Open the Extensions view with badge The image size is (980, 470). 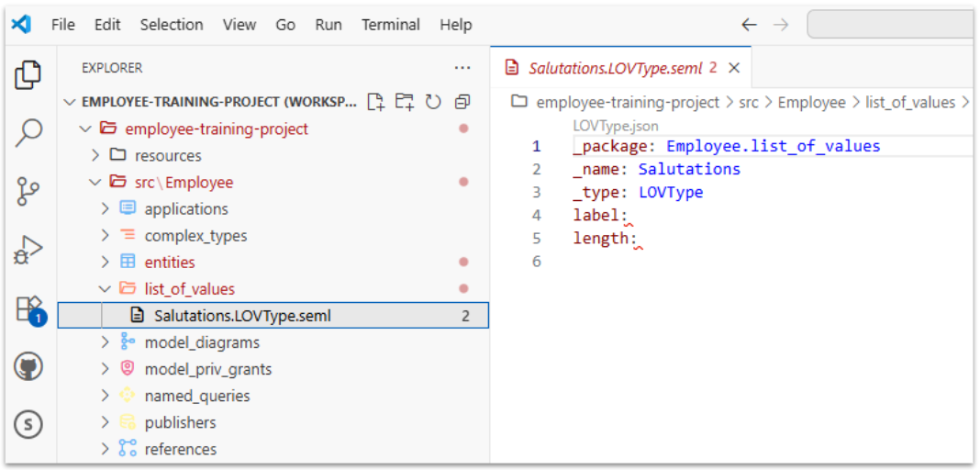[x=28, y=308]
